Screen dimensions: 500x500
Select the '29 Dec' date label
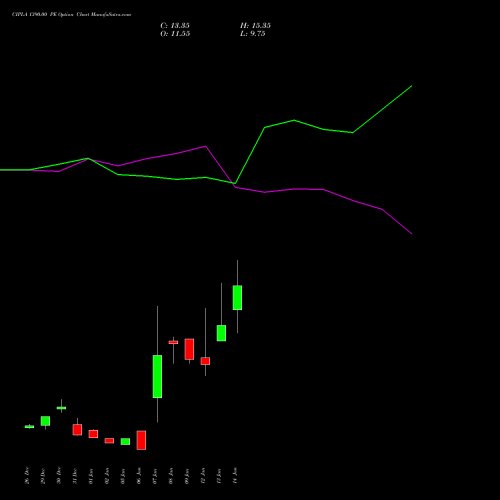[x=43, y=476]
